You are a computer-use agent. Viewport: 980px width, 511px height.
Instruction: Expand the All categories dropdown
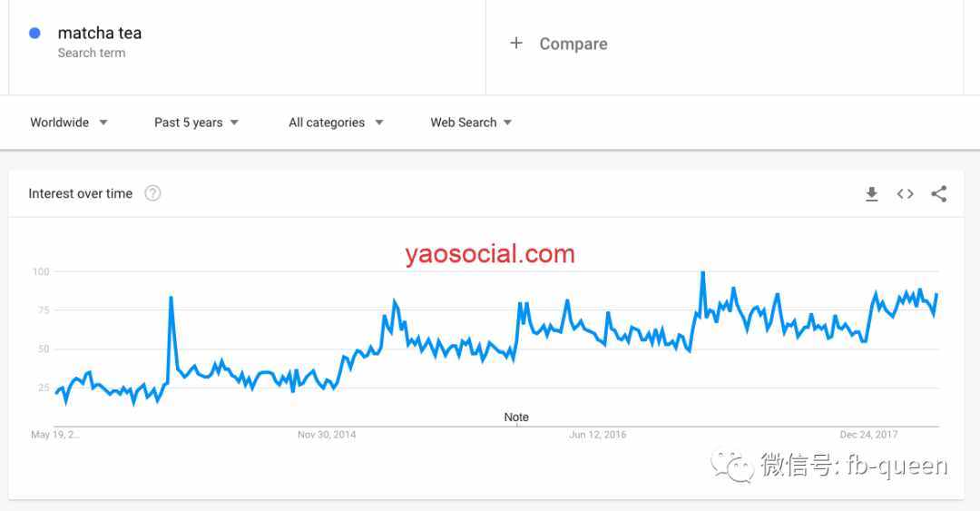tap(336, 123)
